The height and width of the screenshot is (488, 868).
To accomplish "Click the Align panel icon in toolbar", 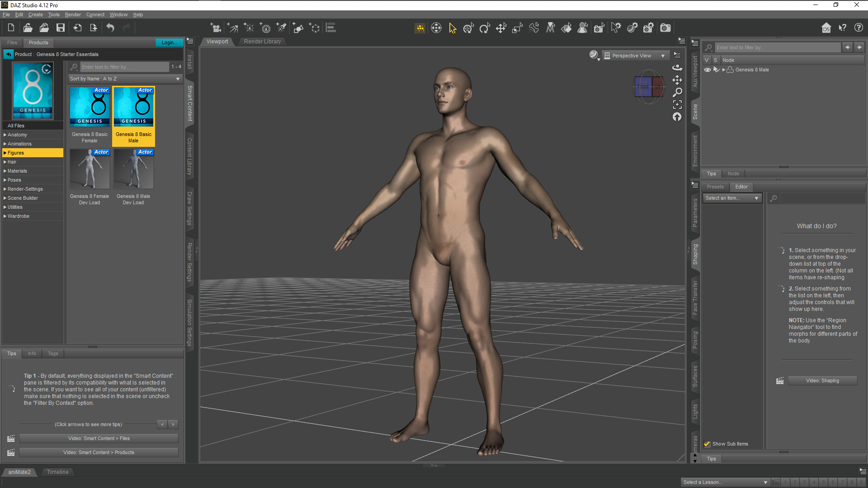I will 331,28.
